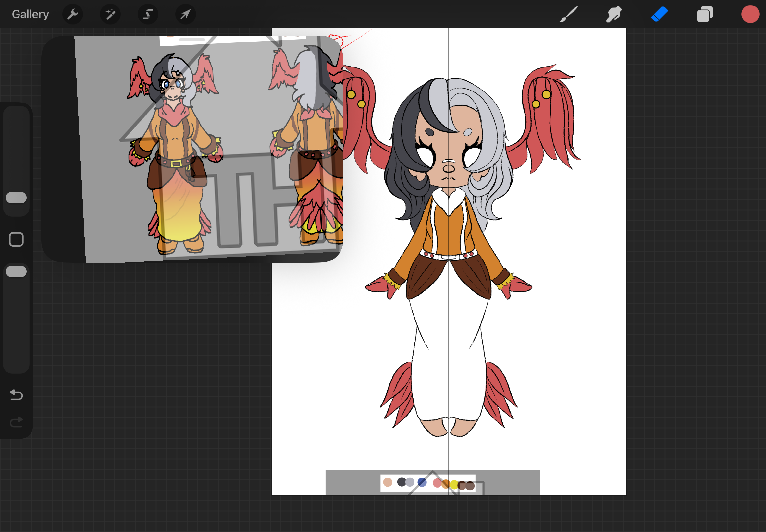Select the blue Eraser tool
Image resolution: width=766 pixels, height=532 pixels.
(659, 14)
